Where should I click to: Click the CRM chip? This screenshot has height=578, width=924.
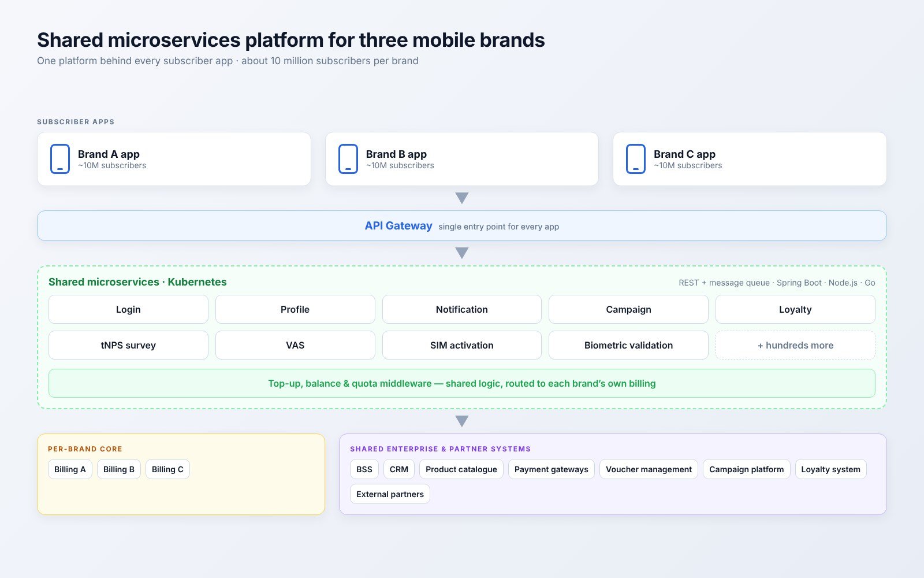coord(399,469)
